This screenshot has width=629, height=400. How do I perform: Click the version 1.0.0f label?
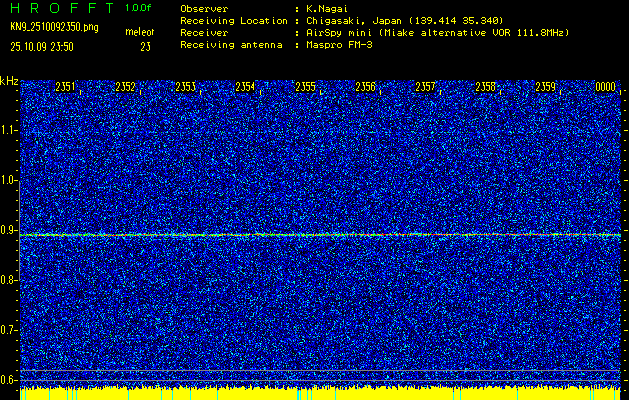click(x=138, y=7)
